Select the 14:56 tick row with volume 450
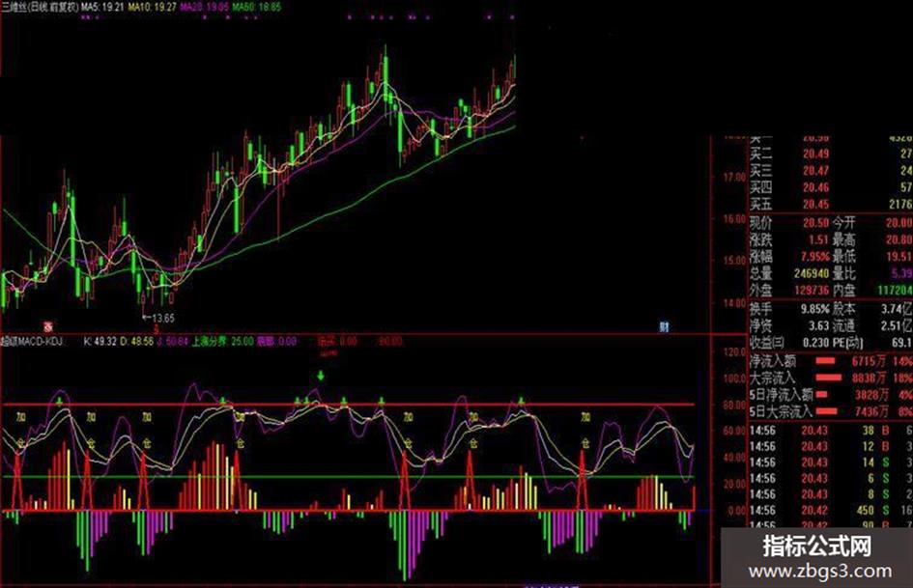 point(831,510)
